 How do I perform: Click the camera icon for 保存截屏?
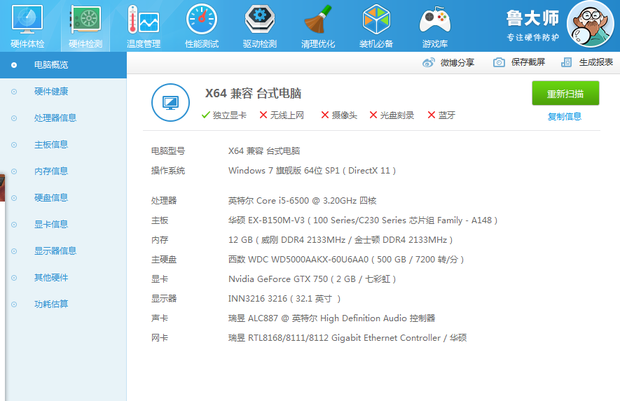[x=499, y=62]
